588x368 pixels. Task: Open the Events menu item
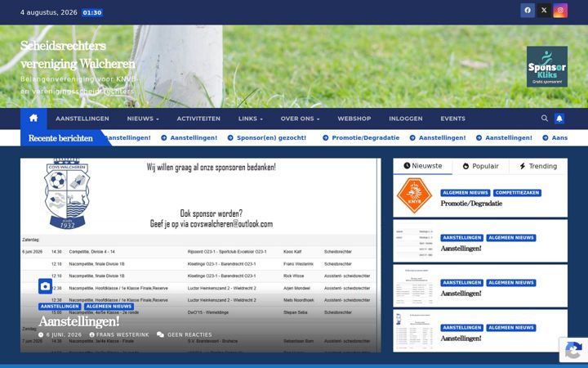click(x=452, y=119)
